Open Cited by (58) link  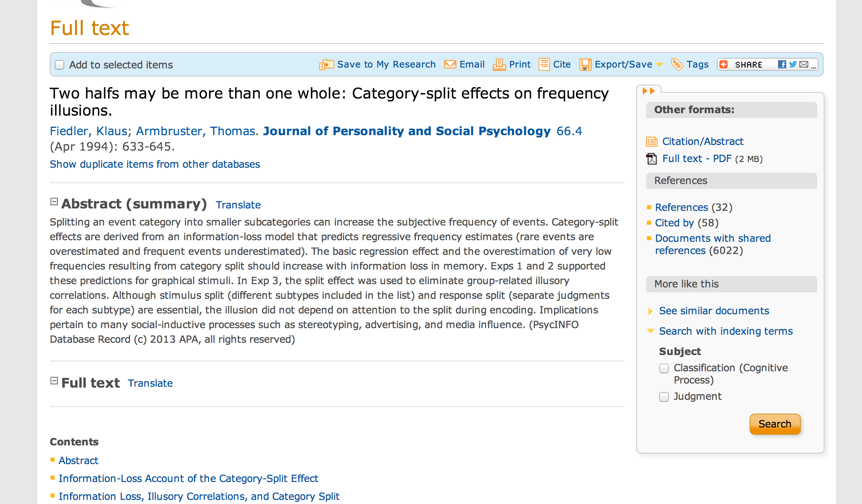pos(674,223)
